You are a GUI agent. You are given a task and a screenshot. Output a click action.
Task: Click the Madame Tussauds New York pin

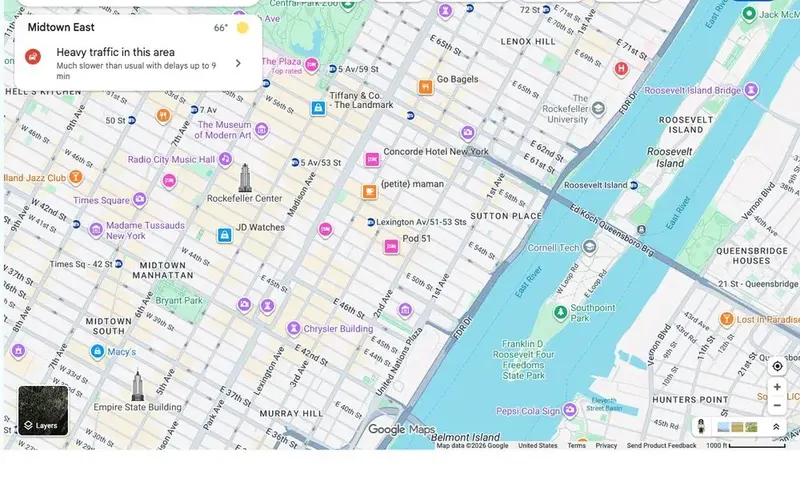pyautogui.click(x=96, y=231)
